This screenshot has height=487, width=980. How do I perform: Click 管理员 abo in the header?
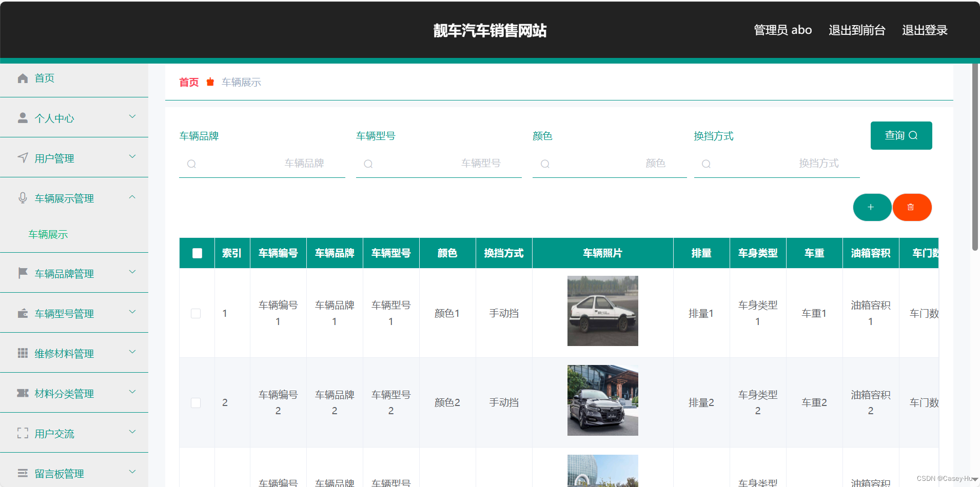[x=782, y=30]
